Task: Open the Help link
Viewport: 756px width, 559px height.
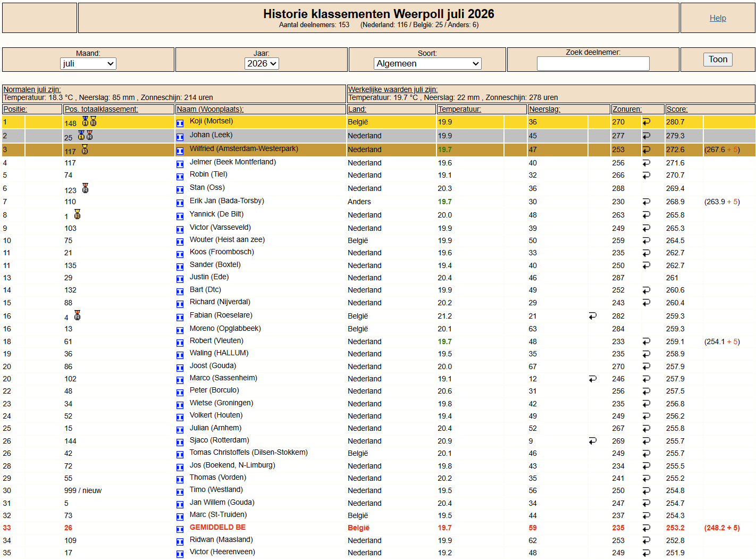Action: tap(717, 18)
